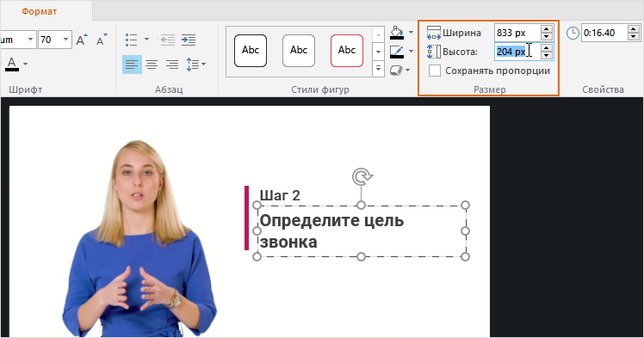Click the presenter image on the slide
The height and width of the screenshot is (338, 644).
pyautogui.click(x=139, y=239)
